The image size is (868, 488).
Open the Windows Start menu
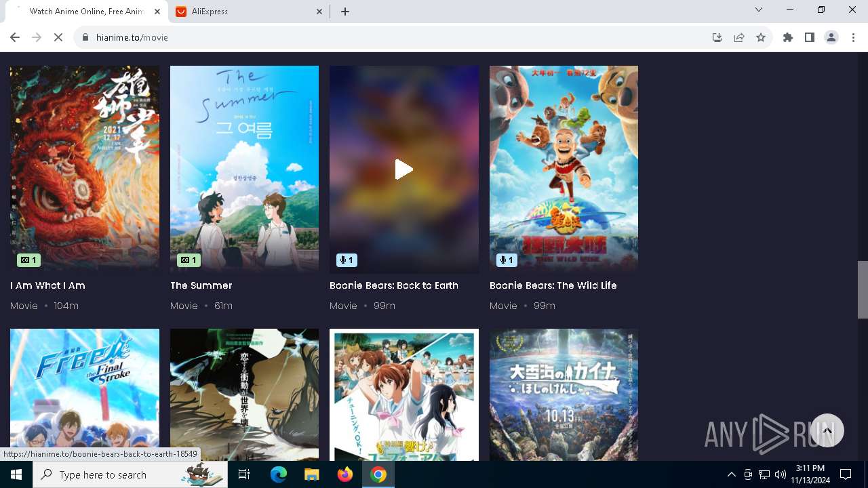[x=16, y=474]
